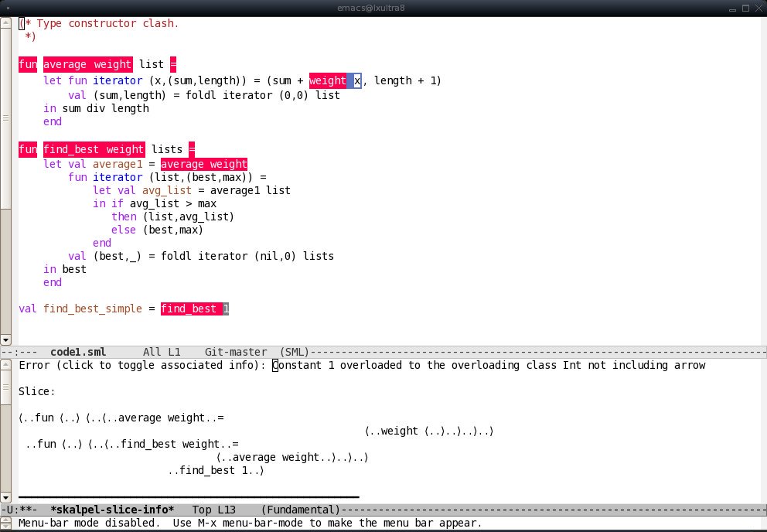The width and height of the screenshot is (767, 532).
Task: Click the scroll-down arrow of the code1.sml pane
Action: point(5,339)
